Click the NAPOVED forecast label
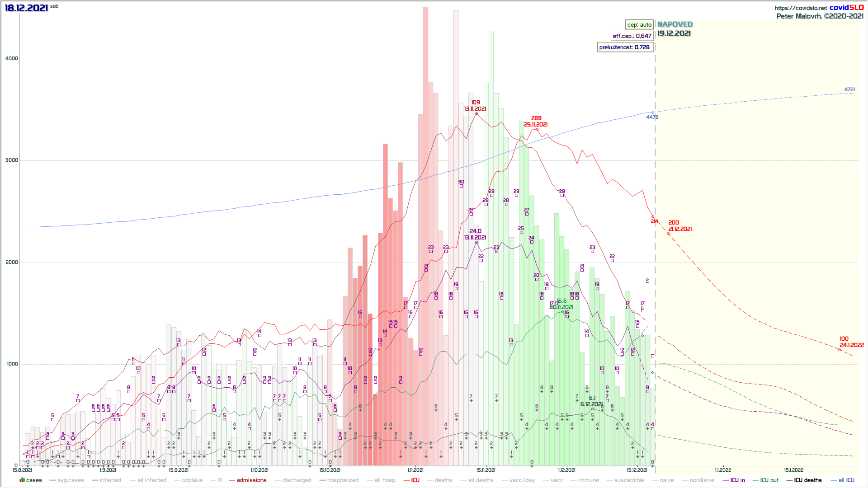This screenshot has width=868, height=488. 675,24
